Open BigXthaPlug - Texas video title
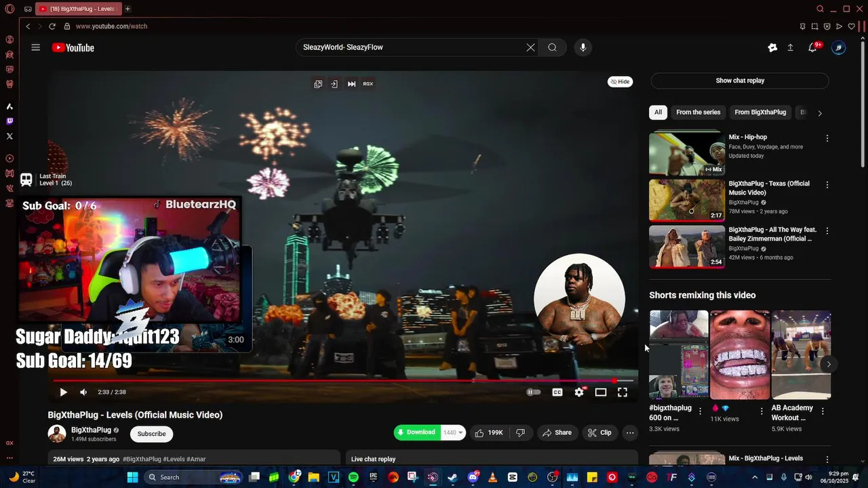This screenshot has height=488, width=868. (769, 188)
